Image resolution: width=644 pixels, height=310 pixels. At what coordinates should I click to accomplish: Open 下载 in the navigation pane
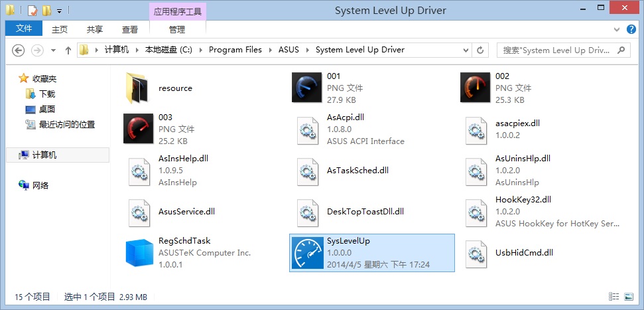47,94
